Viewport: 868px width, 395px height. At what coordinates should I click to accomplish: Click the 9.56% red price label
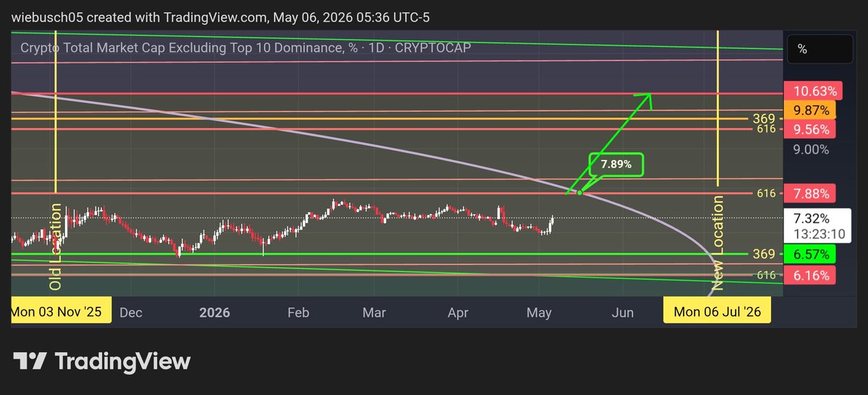click(810, 129)
